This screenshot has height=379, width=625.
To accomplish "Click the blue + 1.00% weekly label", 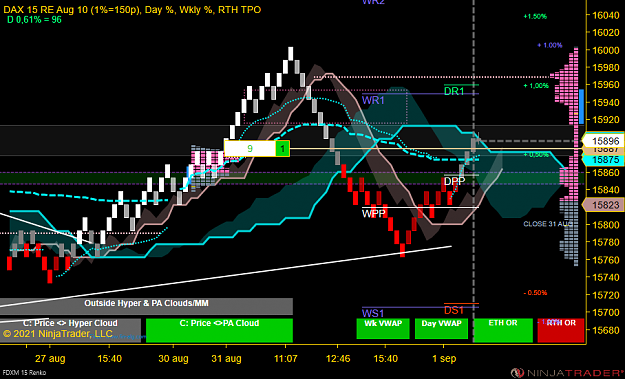I will (x=549, y=45).
